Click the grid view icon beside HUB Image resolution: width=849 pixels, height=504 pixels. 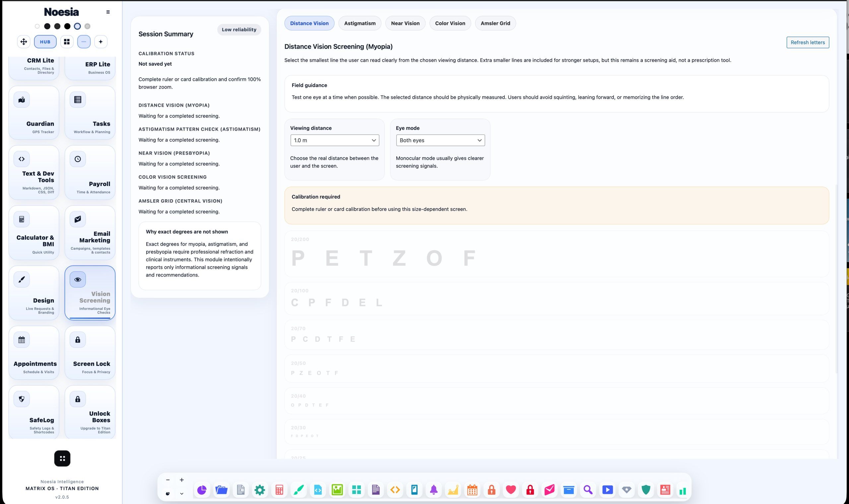(x=67, y=42)
